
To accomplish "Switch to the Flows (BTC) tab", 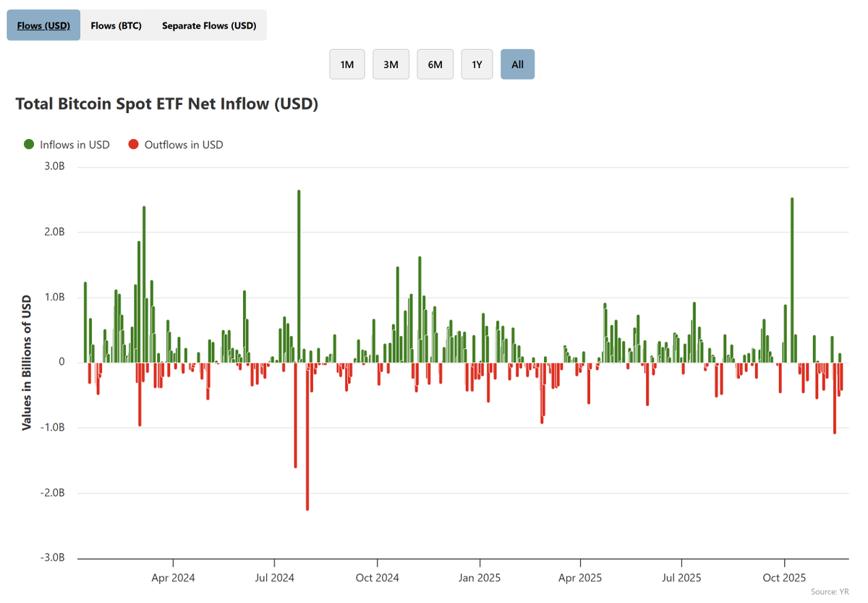I will click(x=116, y=25).
